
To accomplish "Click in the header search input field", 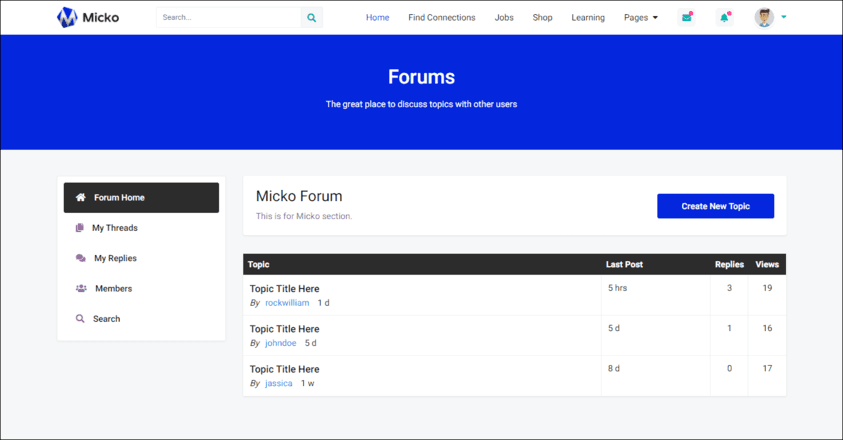I will (228, 18).
